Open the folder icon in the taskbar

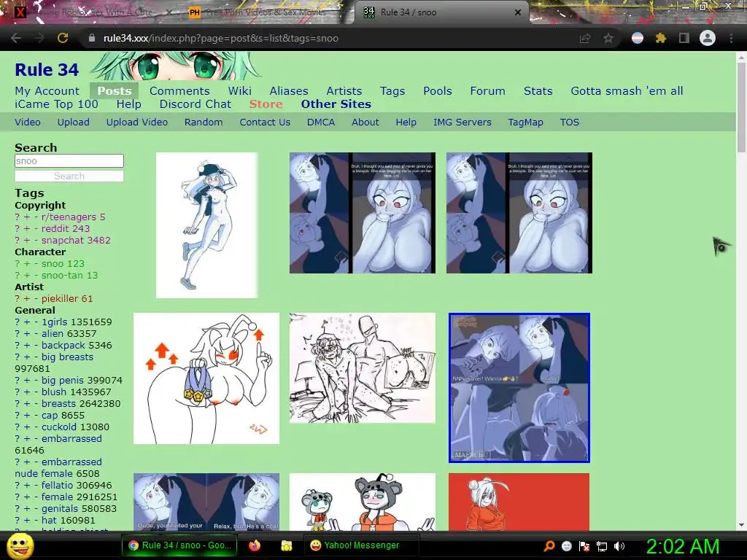pos(286,545)
